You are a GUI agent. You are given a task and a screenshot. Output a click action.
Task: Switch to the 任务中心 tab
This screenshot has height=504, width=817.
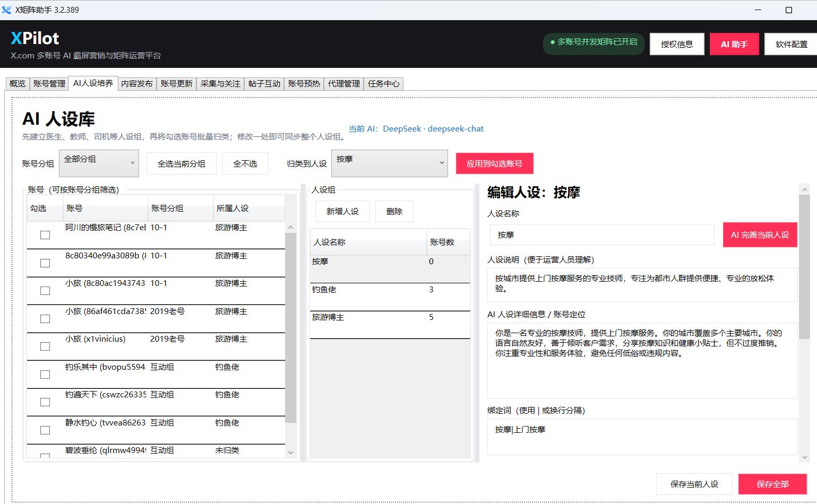click(x=383, y=84)
